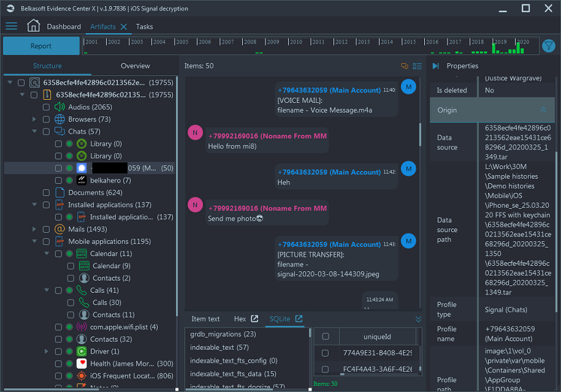This screenshot has height=392, width=561.
Task: Switch to the Item text tab
Action: pos(205,318)
